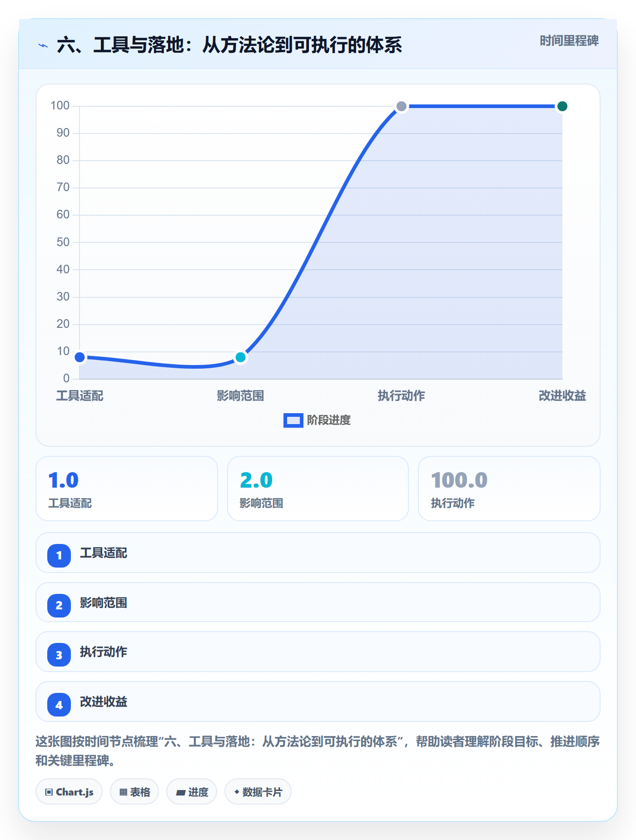Select the 影响范围 step row title
This screenshot has height=840, width=636.
tap(104, 603)
